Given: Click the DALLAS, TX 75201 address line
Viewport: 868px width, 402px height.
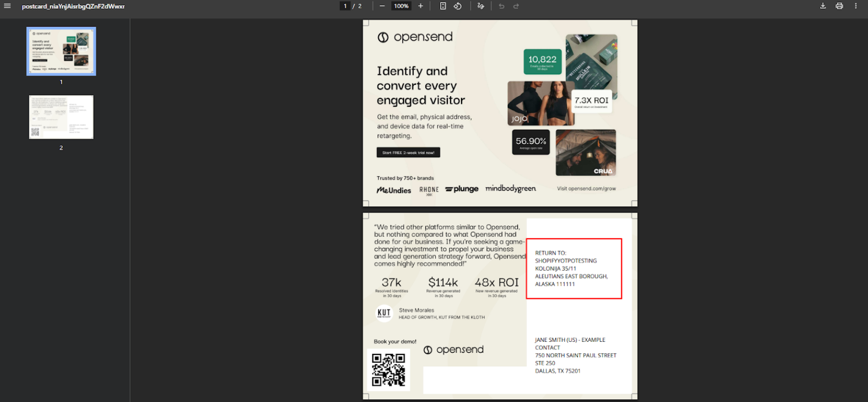Looking at the screenshot, I should [x=558, y=371].
